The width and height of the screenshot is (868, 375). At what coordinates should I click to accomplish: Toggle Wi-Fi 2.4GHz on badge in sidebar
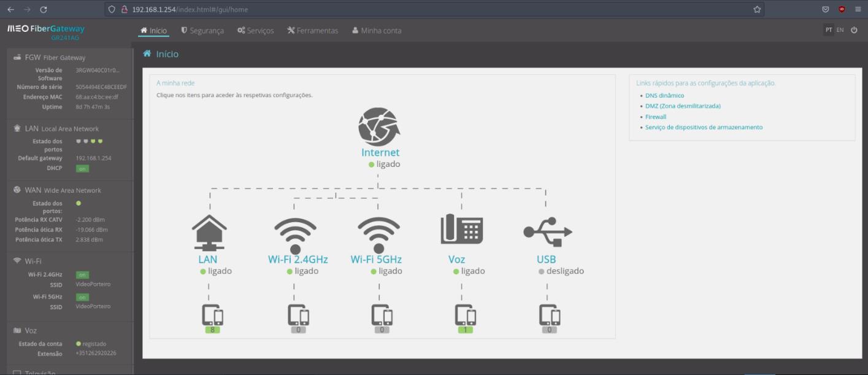point(82,275)
